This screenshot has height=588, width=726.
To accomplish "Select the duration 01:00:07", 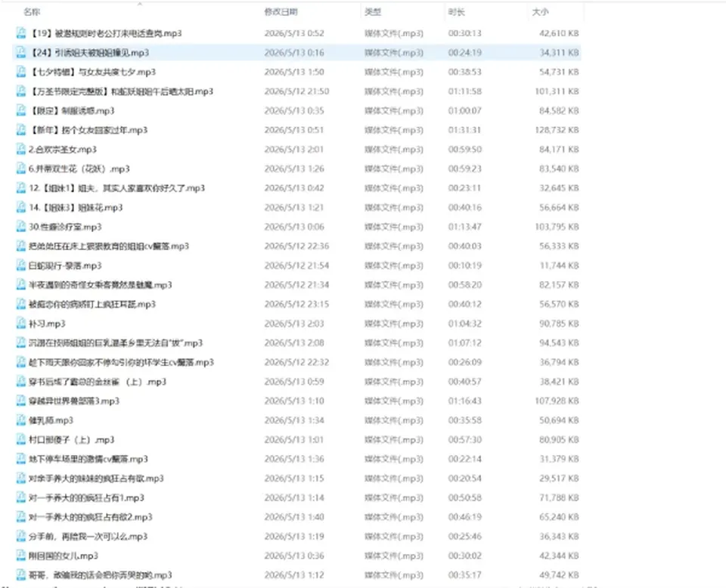I will 465,110.
